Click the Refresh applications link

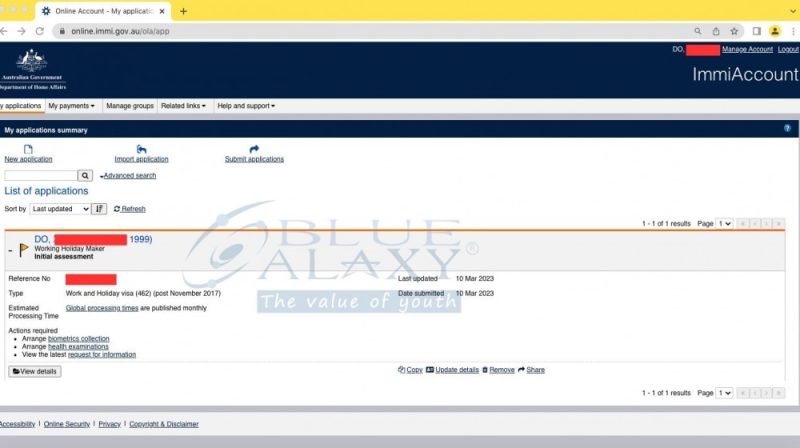click(x=130, y=209)
